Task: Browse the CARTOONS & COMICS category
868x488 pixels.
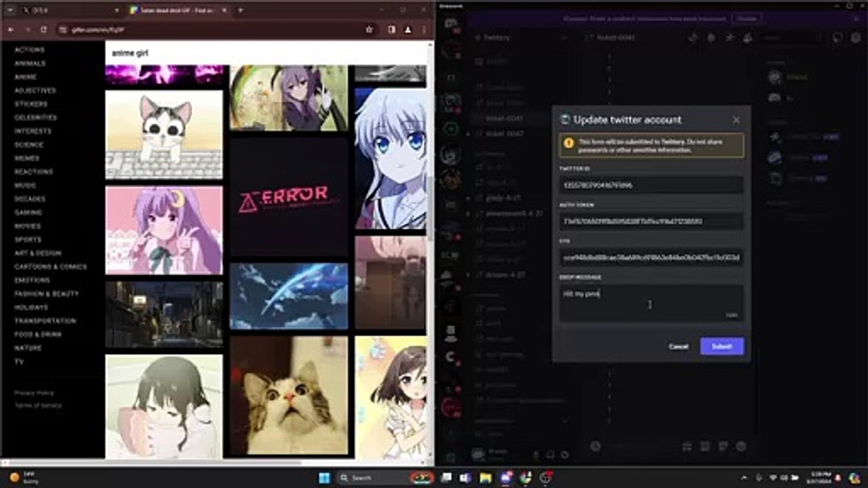Action: coord(51,267)
